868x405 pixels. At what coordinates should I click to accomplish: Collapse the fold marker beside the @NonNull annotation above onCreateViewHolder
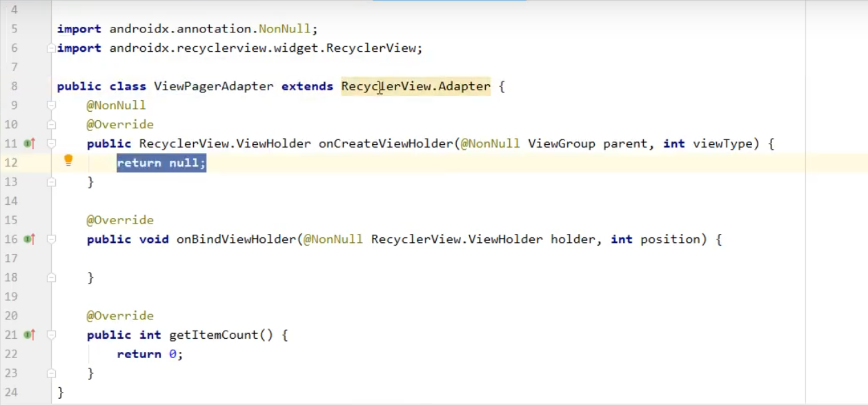point(51,106)
